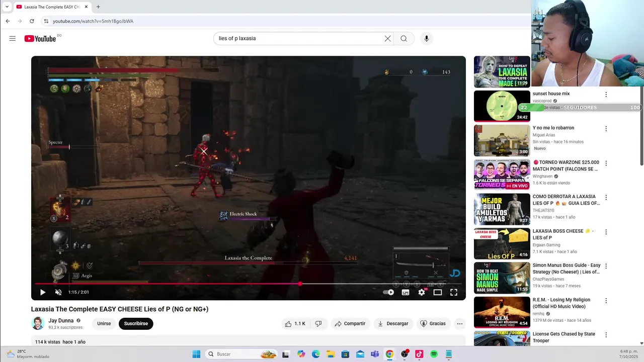Open 'COMO DERROTAR A LAXASIA' video title
The height and width of the screenshot is (362, 644).
click(x=567, y=200)
